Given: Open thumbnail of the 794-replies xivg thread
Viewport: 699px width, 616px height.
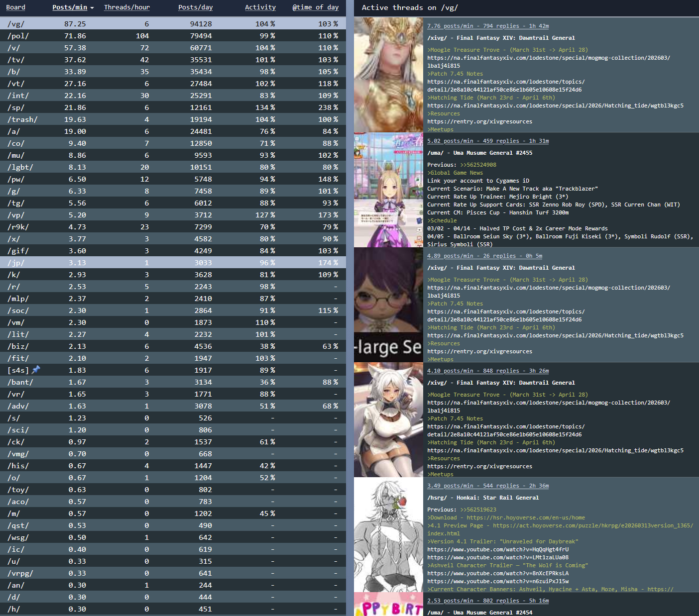Looking at the screenshot, I should pos(388,75).
